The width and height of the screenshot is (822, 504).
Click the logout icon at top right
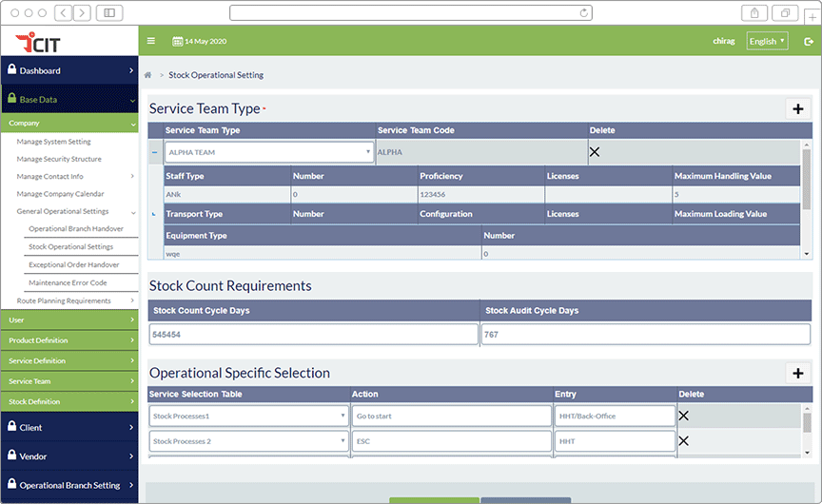(808, 41)
